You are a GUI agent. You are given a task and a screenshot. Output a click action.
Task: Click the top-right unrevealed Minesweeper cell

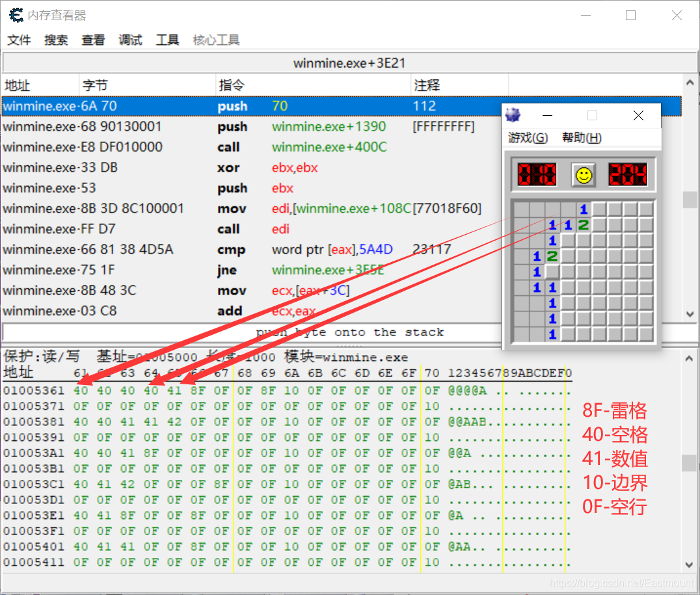[646, 209]
